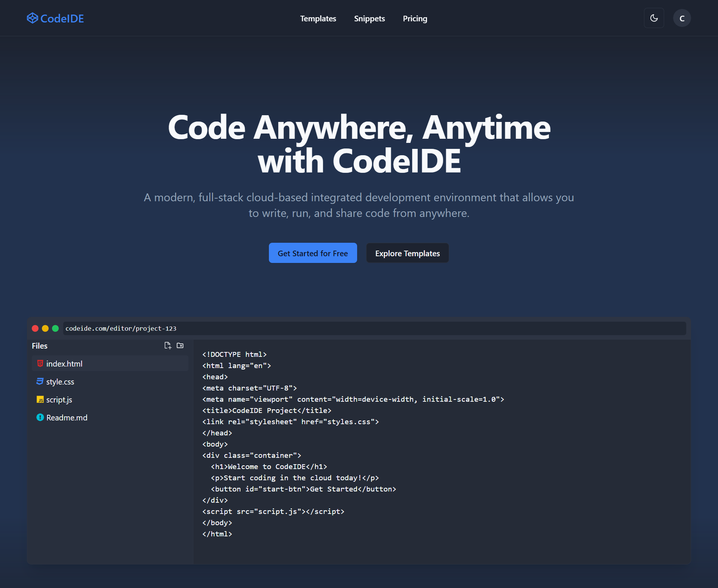This screenshot has width=718, height=588.
Task: Toggle dark mode with the moon button
Action: pos(654,18)
